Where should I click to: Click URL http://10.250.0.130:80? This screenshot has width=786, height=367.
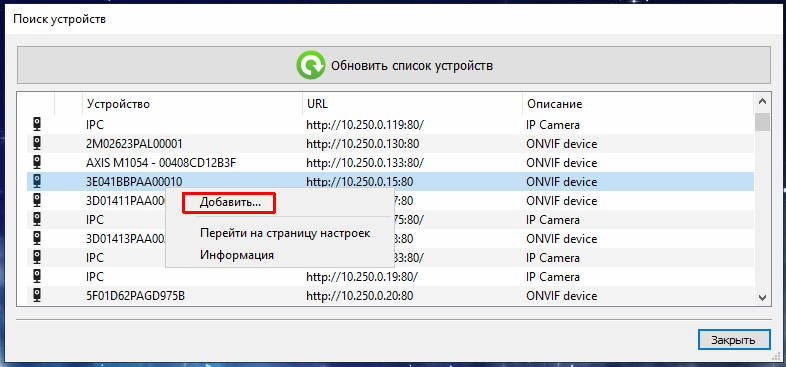(x=363, y=144)
